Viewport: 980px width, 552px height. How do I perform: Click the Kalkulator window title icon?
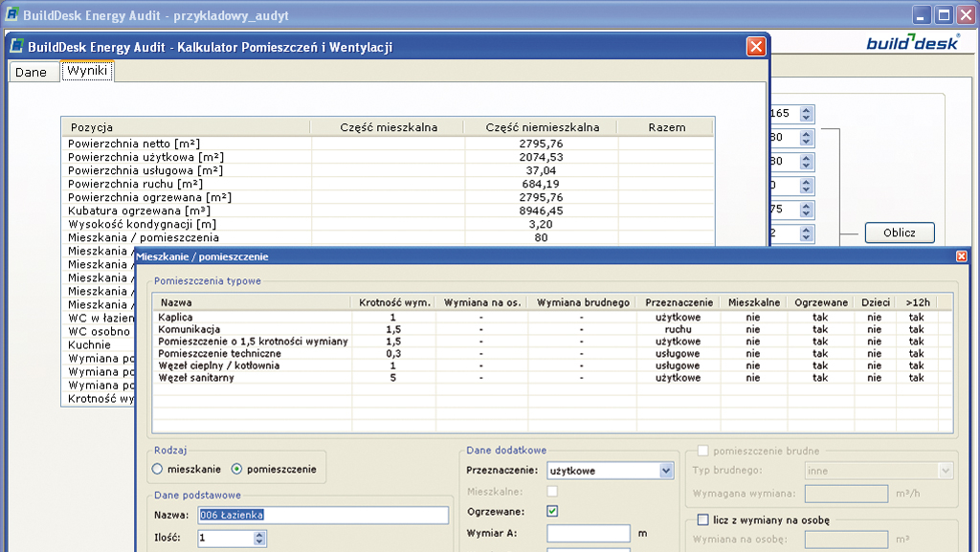[x=17, y=46]
